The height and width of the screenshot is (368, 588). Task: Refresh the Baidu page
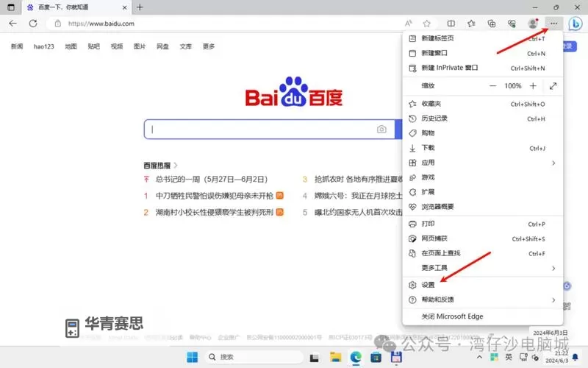coord(33,24)
